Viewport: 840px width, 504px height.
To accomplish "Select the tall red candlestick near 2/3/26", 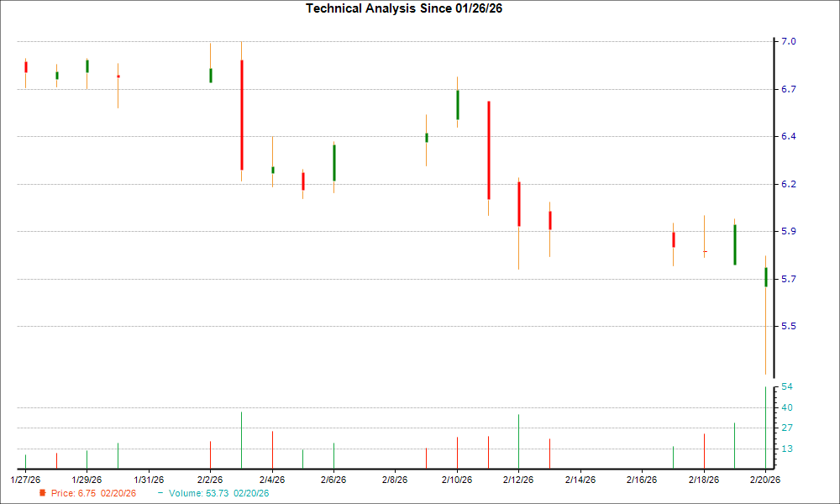I will point(241,113).
